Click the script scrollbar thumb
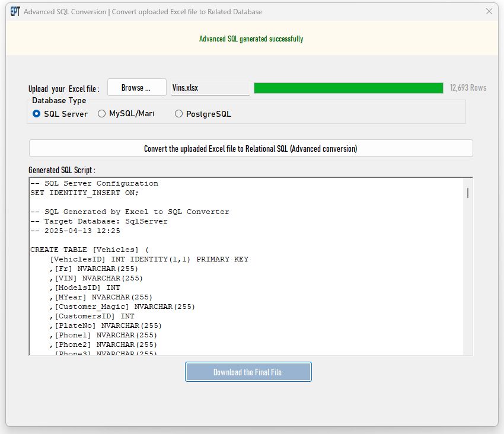The width and height of the screenshot is (504, 434). pyautogui.click(x=468, y=193)
